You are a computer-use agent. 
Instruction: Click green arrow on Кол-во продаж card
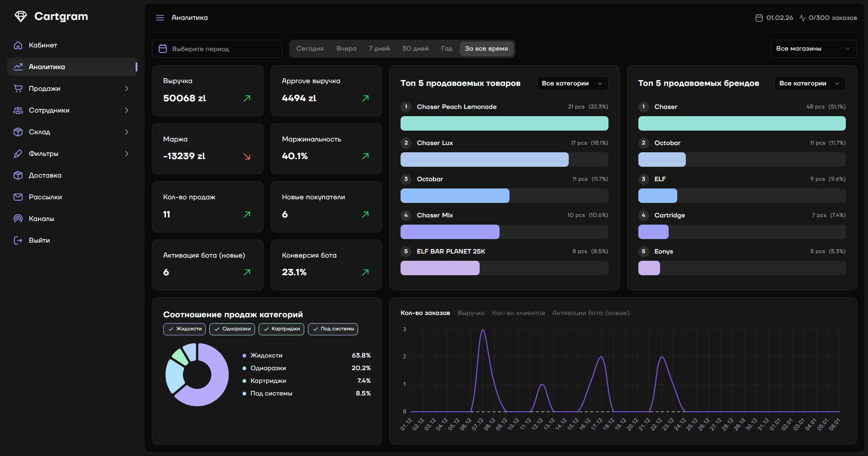click(247, 214)
